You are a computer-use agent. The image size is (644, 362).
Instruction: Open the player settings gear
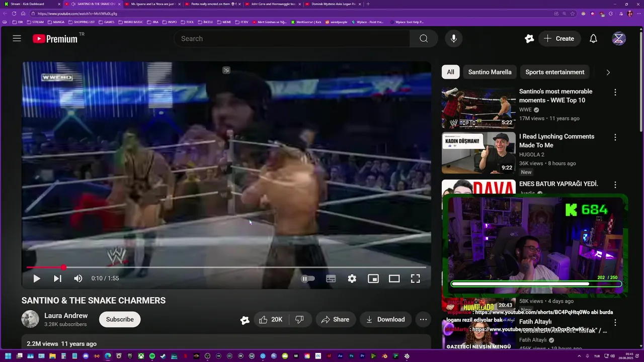click(352, 279)
